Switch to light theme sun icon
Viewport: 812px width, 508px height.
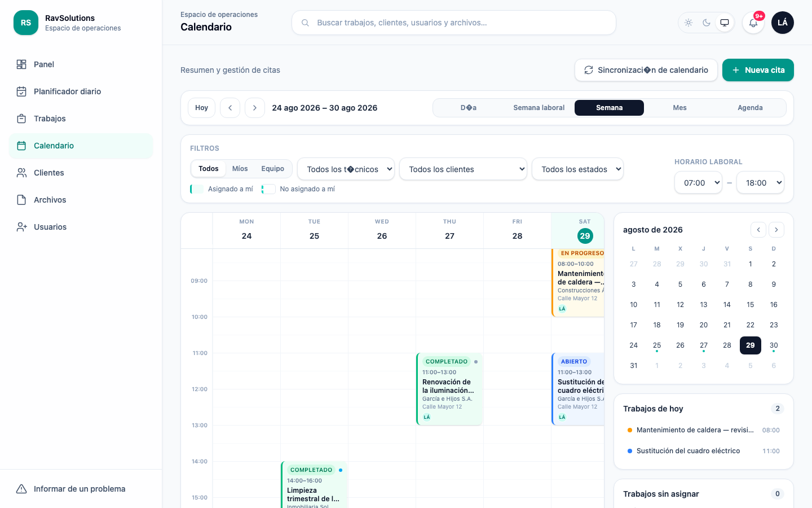point(689,23)
